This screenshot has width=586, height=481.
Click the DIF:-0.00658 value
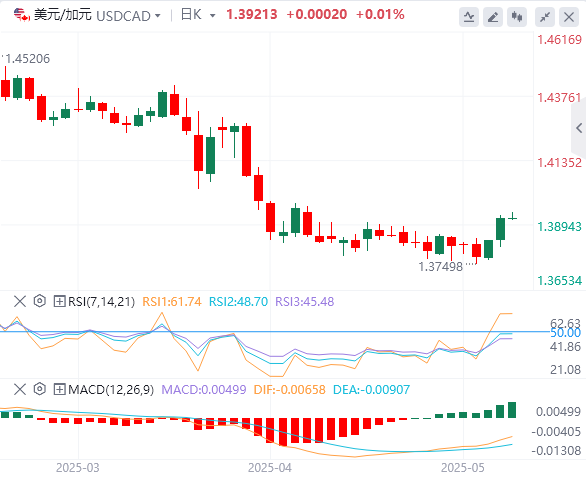pyautogui.click(x=290, y=390)
